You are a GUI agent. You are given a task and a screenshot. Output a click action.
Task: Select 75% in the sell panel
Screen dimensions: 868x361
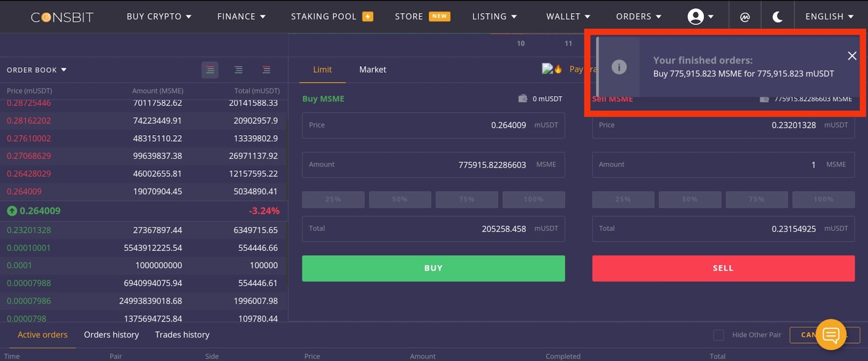click(756, 199)
